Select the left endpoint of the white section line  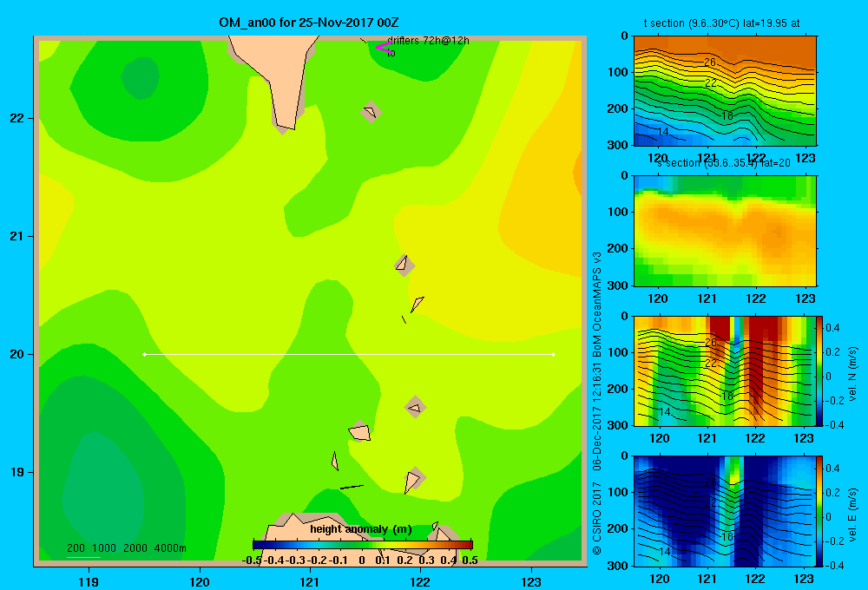(144, 354)
